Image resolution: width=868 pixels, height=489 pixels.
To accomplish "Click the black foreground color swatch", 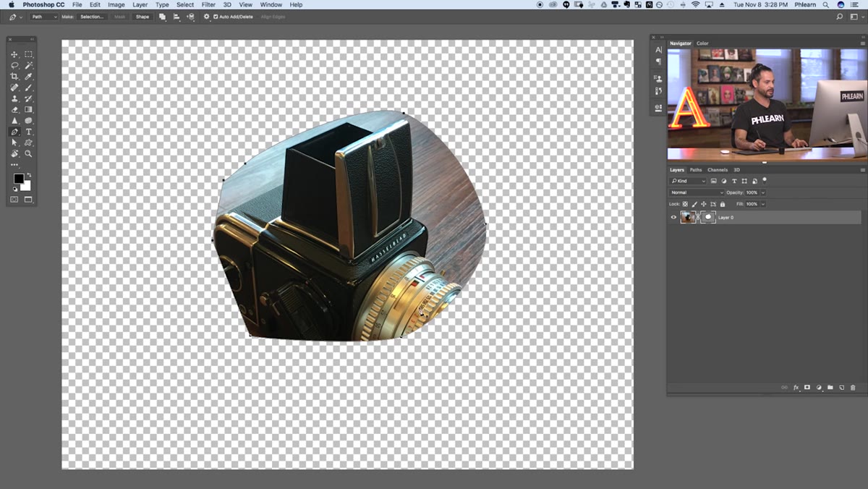I will point(18,179).
